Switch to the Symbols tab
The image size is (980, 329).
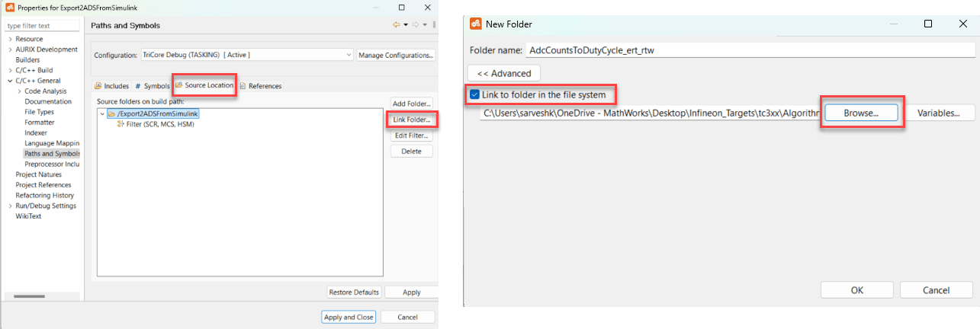point(152,86)
